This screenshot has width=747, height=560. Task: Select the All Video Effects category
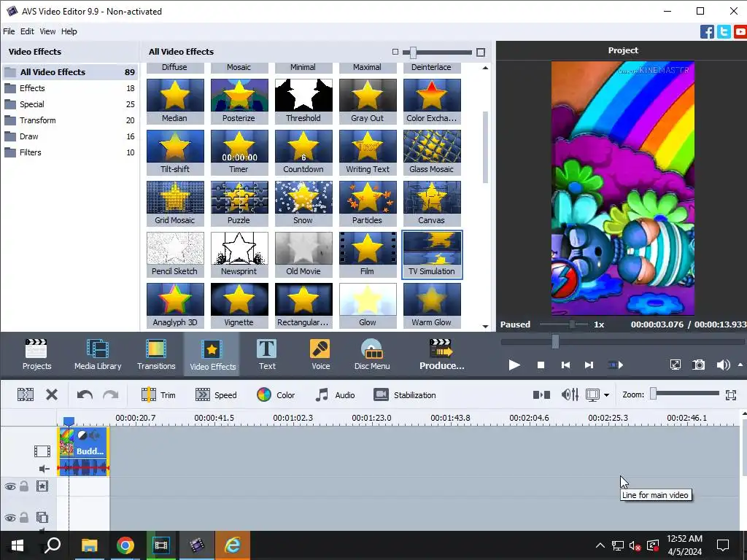(x=69, y=72)
